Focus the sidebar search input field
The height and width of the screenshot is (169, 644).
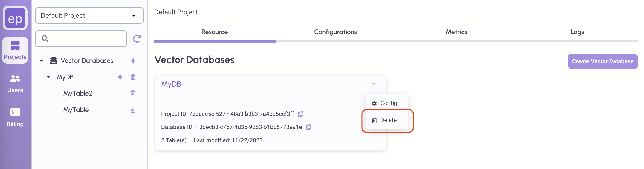(85, 38)
